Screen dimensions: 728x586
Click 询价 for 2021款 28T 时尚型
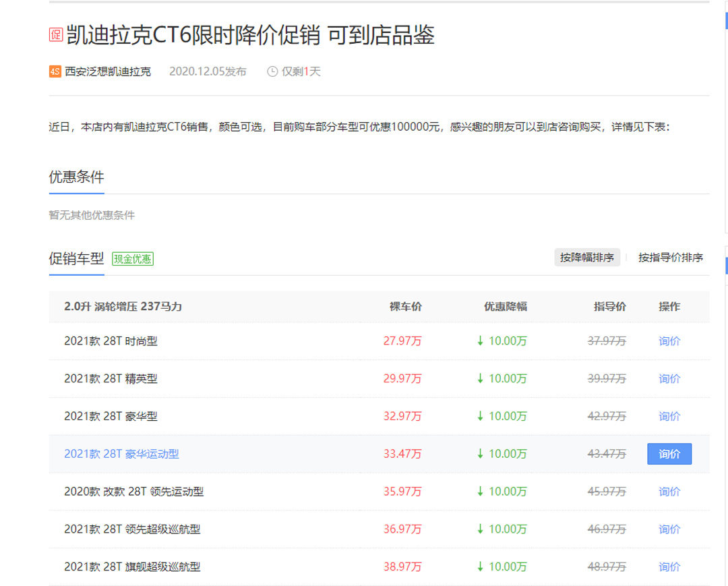(669, 341)
